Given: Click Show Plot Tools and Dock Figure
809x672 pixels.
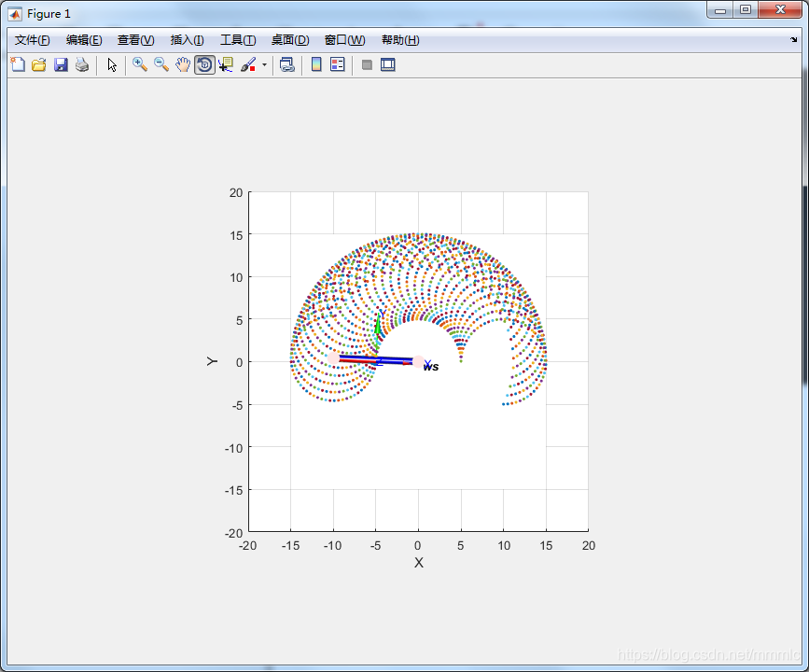Looking at the screenshot, I should tap(387, 64).
